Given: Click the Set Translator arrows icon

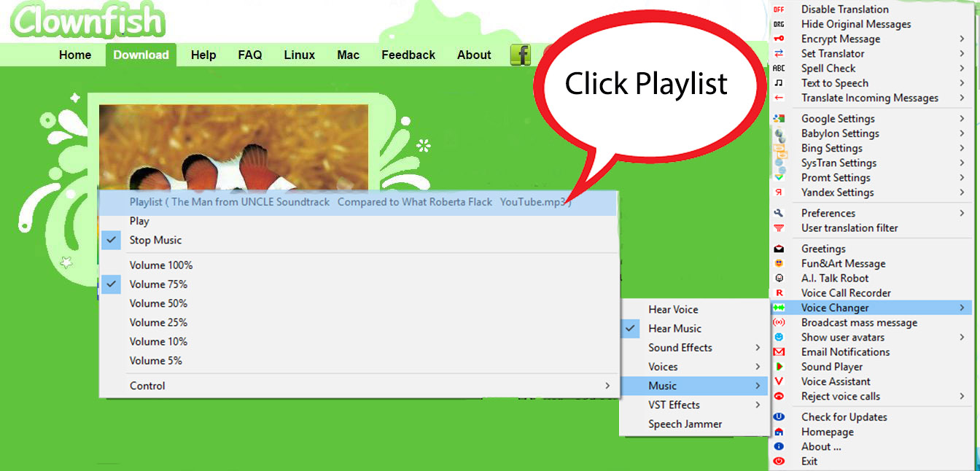Looking at the screenshot, I should tap(779, 53).
